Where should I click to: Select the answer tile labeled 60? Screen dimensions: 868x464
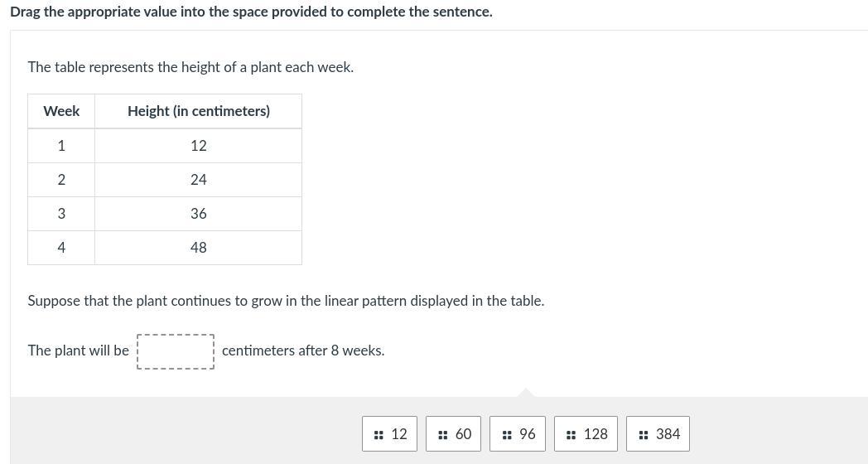click(x=454, y=434)
